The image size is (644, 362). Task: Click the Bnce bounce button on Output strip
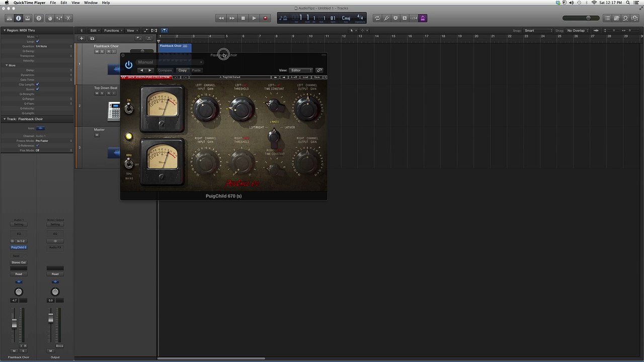[60, 346]
